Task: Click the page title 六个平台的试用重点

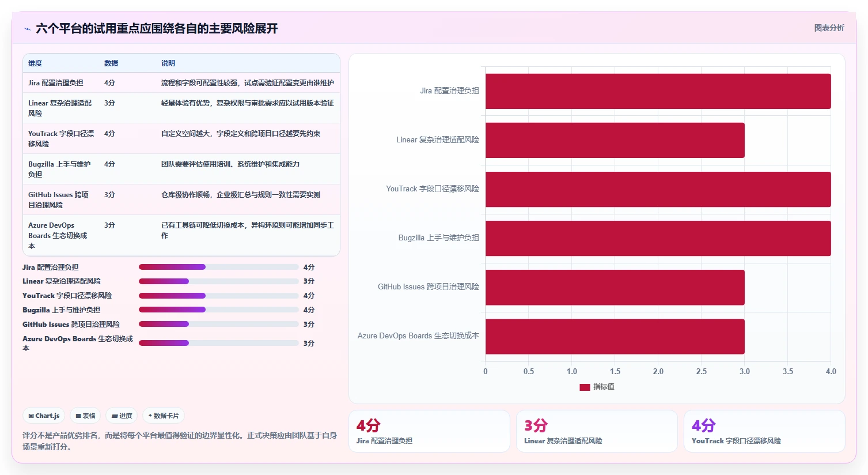Action: [x=157, y=28]
